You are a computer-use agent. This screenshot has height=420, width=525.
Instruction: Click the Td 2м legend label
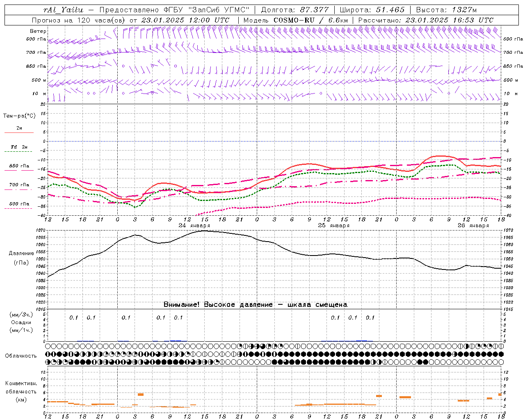coord(19,147)
